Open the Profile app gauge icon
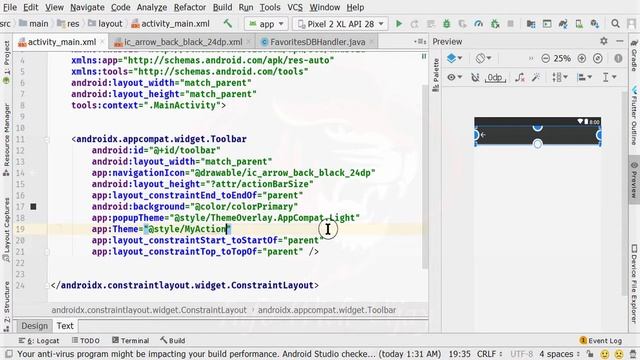This screenshot has width=640, height=360. (478, 24)
